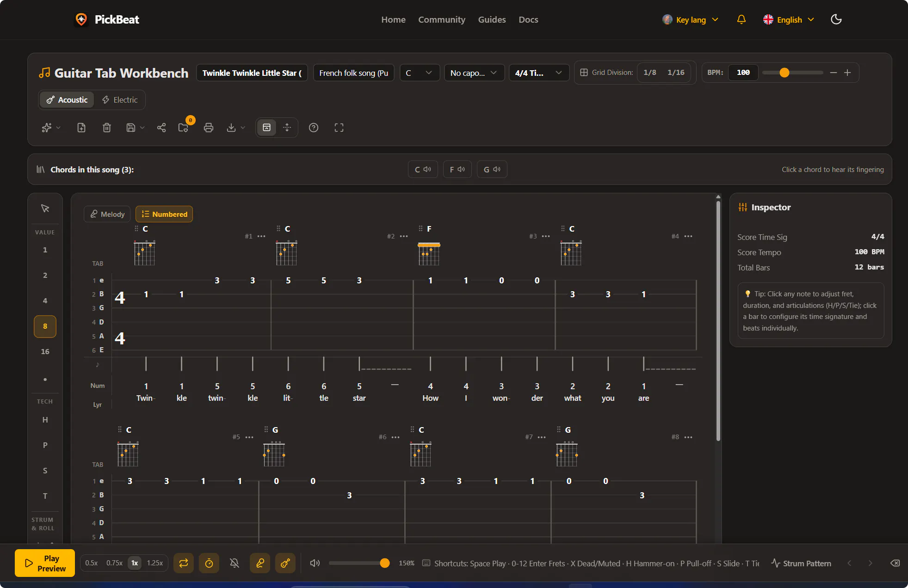
Task: Switch to Melody view tab
Action: (107, 214)
